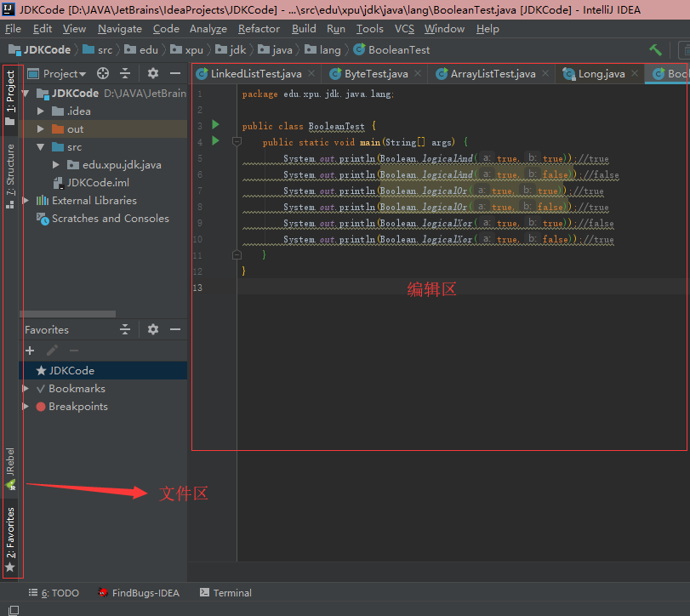Open the Project view dropdown
Viewport: 690px width, 616px height.
coord(57,73)
